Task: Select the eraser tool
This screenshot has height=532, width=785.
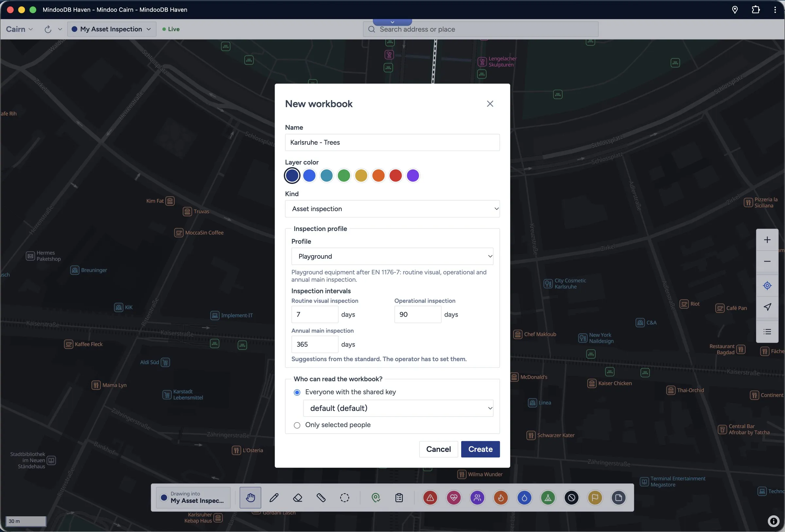Action: point(298,498)
